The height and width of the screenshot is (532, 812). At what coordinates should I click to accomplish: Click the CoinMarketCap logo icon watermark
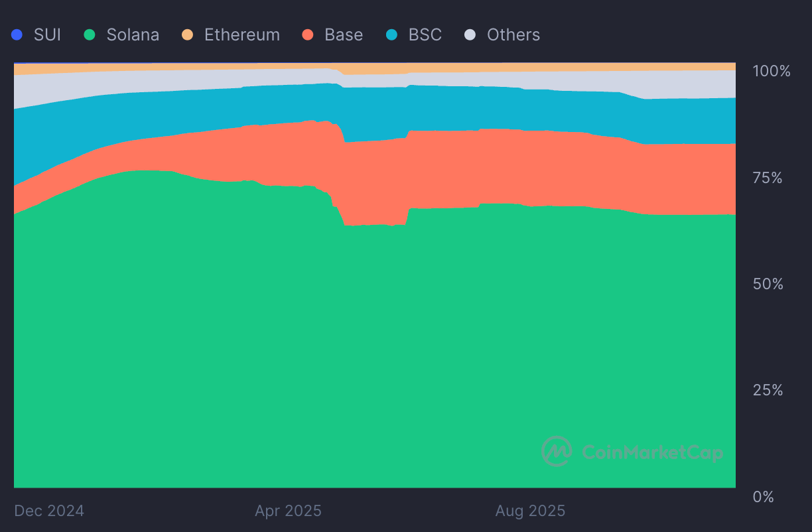pos(557,452)
